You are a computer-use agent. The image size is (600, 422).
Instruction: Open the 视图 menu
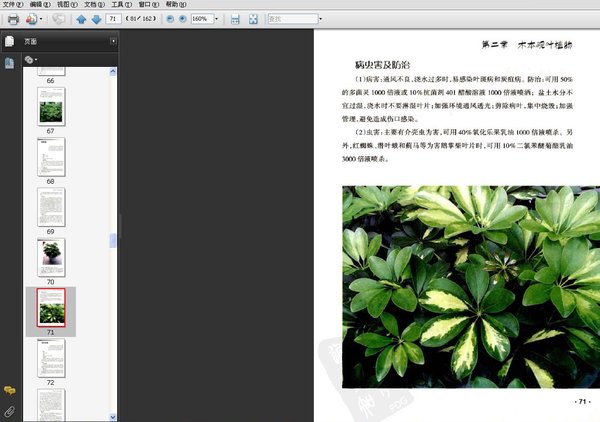[67, 4]
